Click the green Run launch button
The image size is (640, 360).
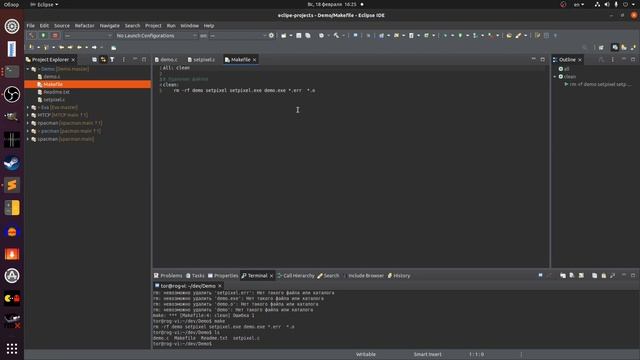(x=43, y=36)
